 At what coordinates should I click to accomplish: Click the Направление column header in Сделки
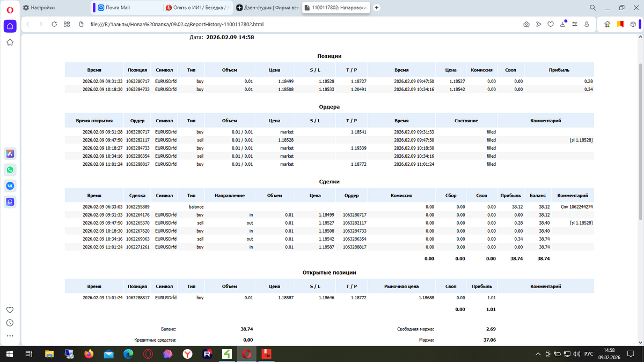pos(230,196)
